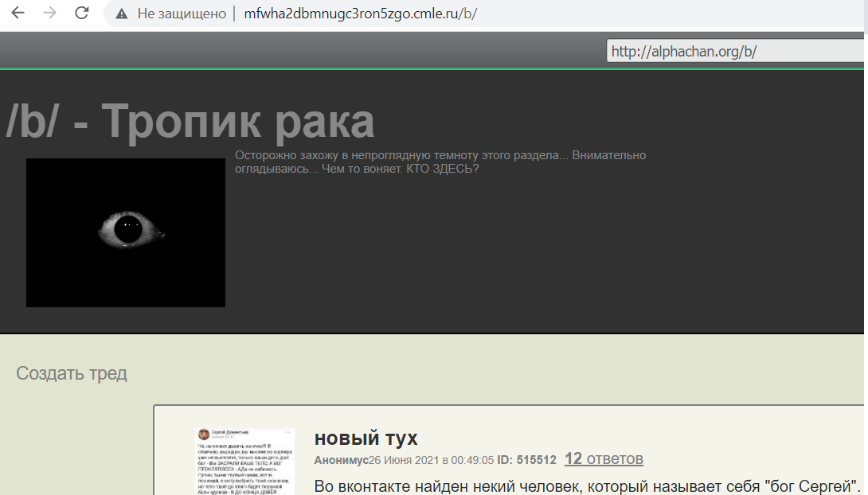This screenshot has width=868, height=495.
Task: Open the "Создать тред" form
Action: (x=72, y=373)
